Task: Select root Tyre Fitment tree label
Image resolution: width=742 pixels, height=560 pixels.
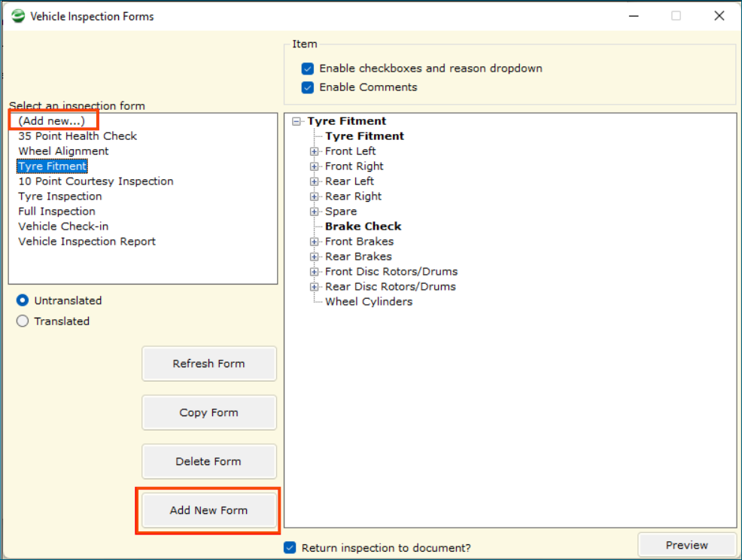Action: [346, 121]
